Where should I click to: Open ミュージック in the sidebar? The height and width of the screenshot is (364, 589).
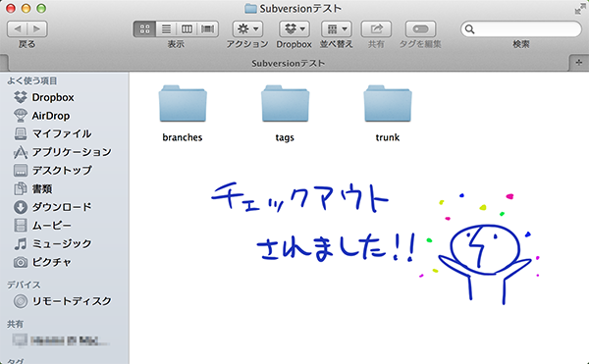coord(52,243)
